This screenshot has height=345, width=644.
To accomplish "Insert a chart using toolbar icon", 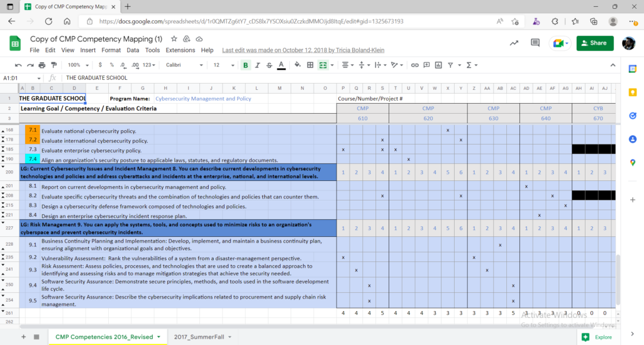I will (x=438, y=65).
